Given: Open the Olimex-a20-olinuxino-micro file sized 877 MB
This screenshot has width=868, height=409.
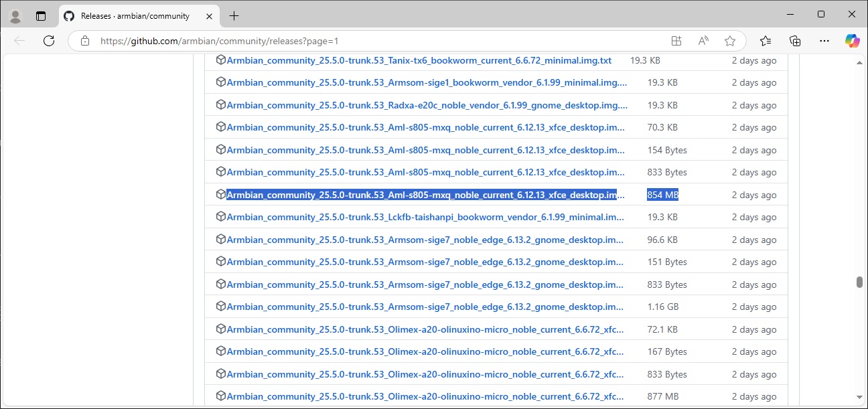Looking at the screenshot, I should coord(426,396).
